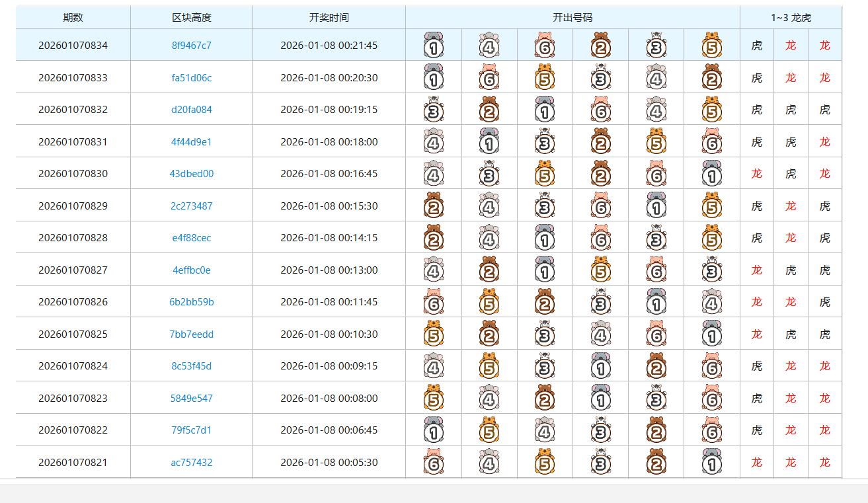Click the pig number 6 icon in row 202601070821

point(433,462)
